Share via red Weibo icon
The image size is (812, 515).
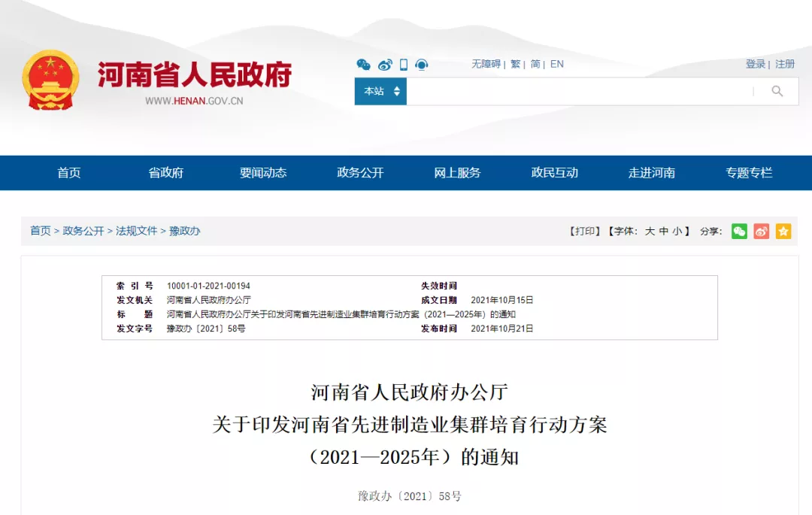761,231
